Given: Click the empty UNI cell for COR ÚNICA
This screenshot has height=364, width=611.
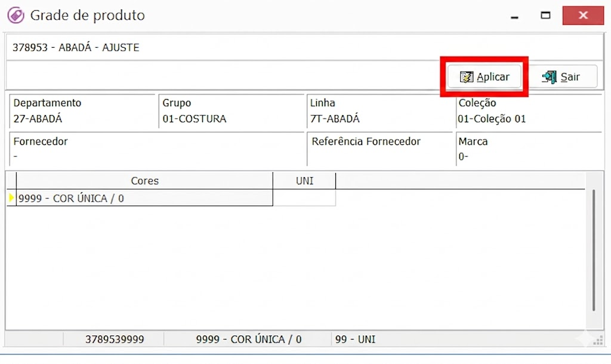Looking at the screenshot, I should (304, 198).
